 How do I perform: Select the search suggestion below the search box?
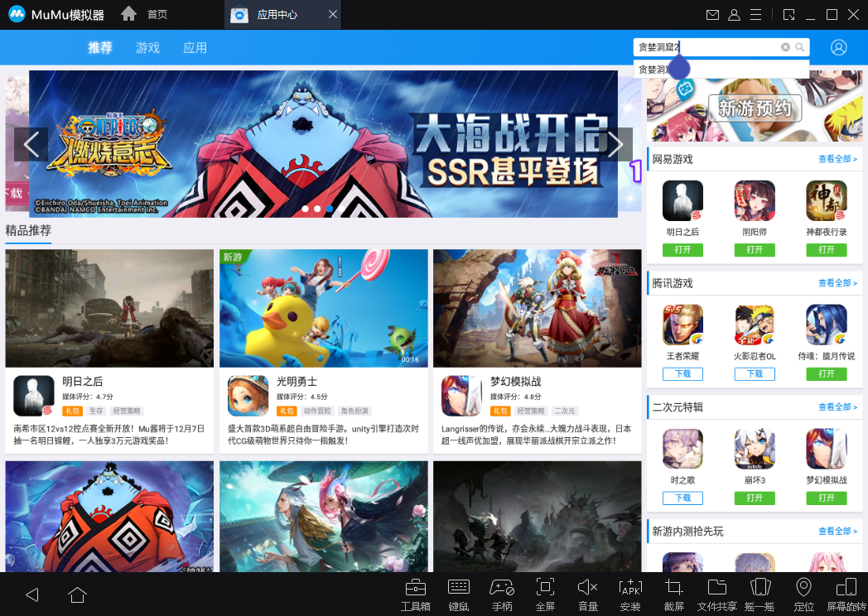[721, 70]
